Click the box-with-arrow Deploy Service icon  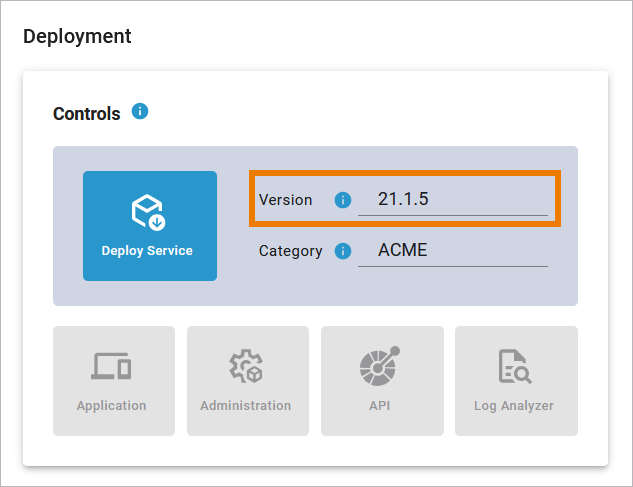(149, 212)
